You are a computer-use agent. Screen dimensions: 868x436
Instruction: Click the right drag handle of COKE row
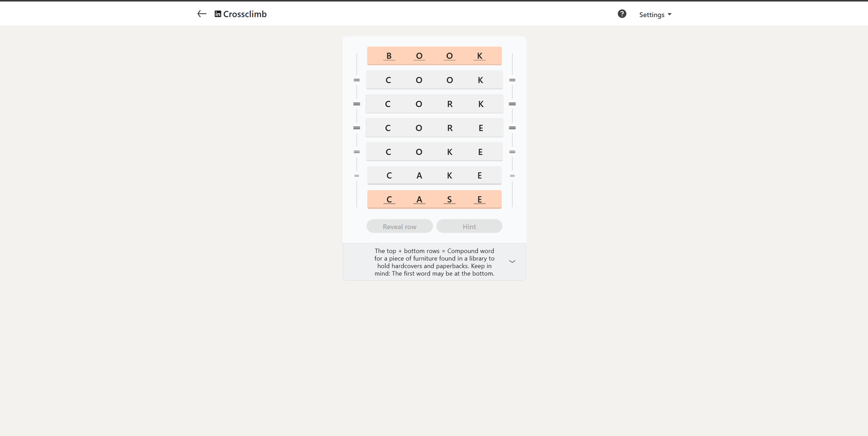click(x=512, y=152)
